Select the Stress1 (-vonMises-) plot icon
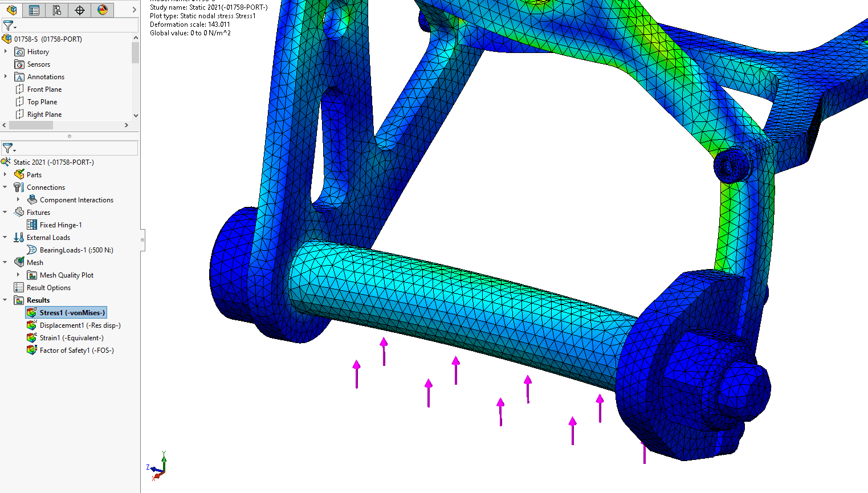The width and height of the screenshot is (868, 493). tap(32, 312)
